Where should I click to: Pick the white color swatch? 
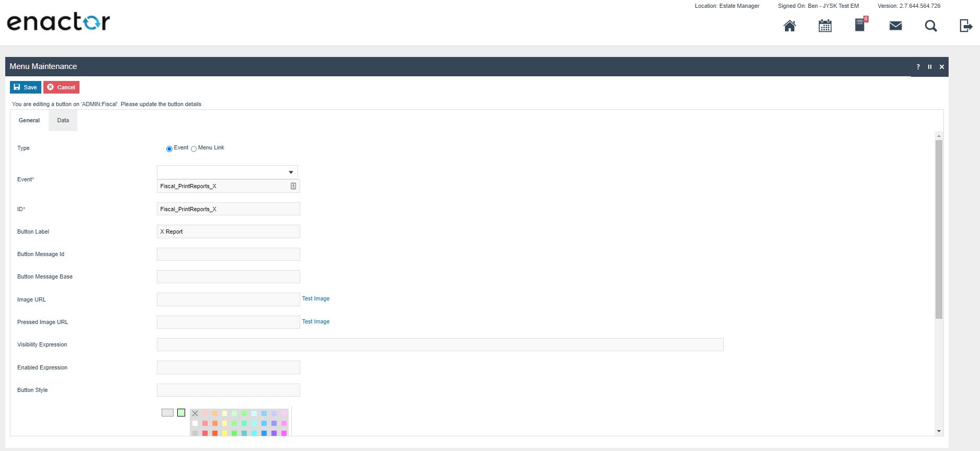coord(195,423)
